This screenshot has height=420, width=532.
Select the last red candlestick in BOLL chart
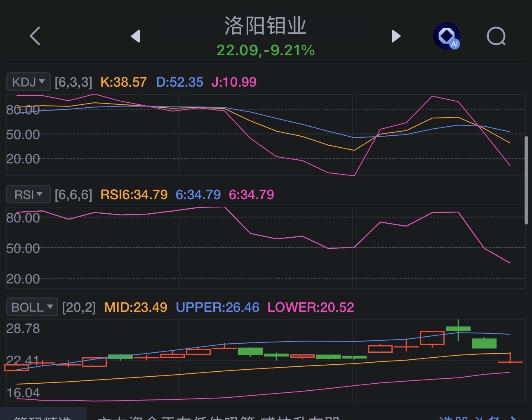coord(510,358)
